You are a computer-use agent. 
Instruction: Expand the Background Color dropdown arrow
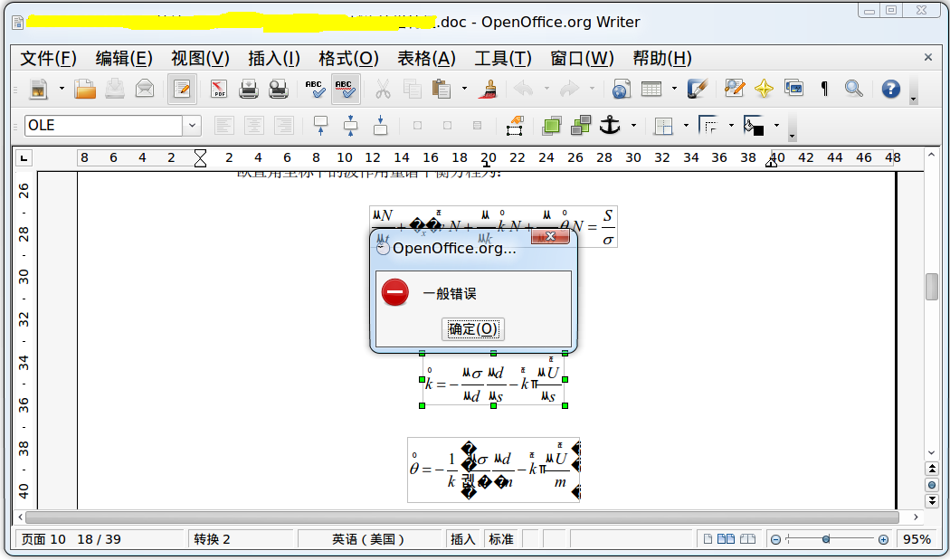[776, 126]
